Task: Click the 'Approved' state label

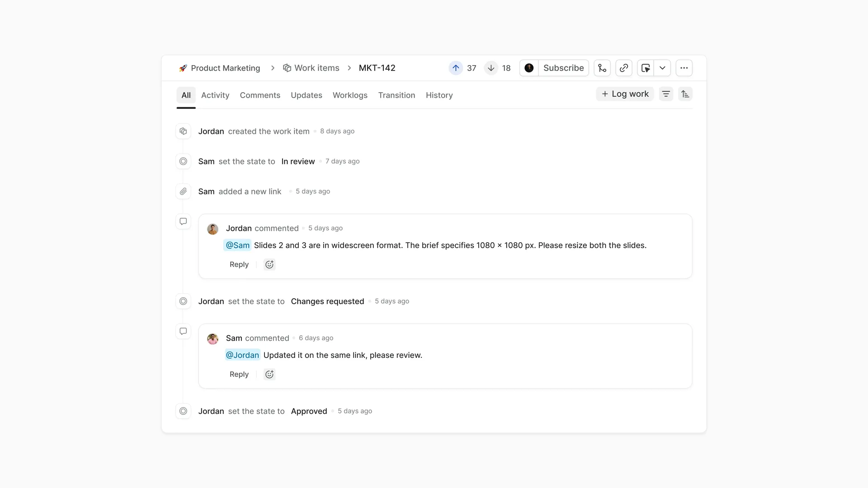Action: pyautogui.click(x=309, y=411)
